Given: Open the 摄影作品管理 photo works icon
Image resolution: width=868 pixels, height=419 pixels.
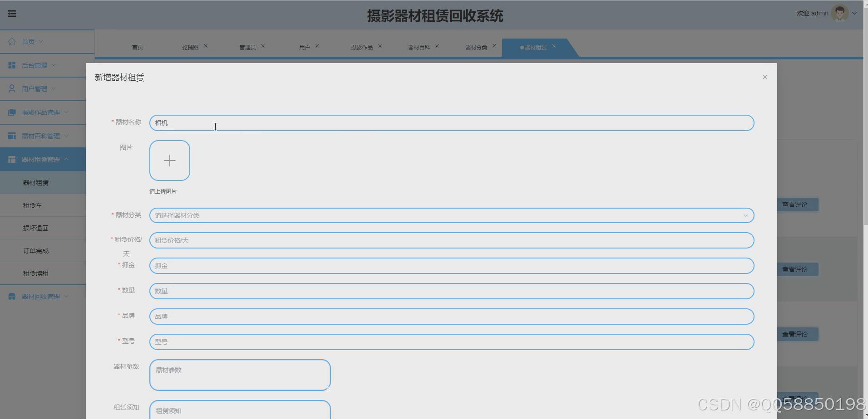Looking at the screenshot, I should tap(12, 112).
